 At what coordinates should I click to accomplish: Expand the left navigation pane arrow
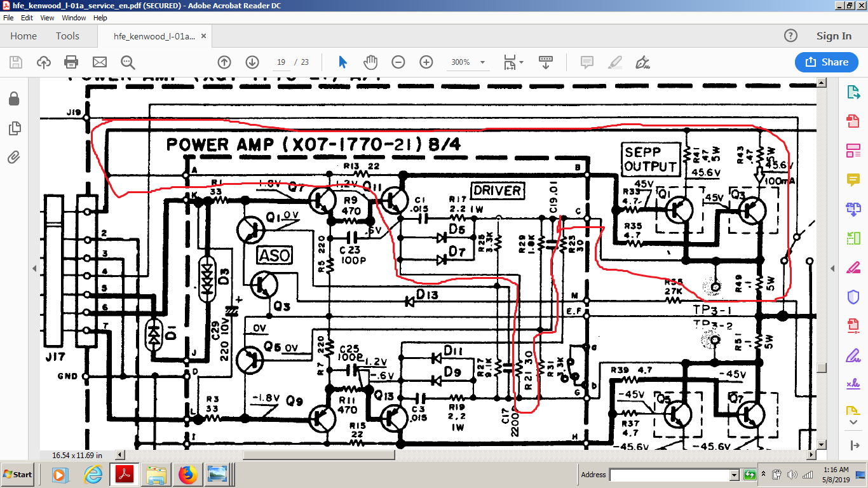click(34, 269)
